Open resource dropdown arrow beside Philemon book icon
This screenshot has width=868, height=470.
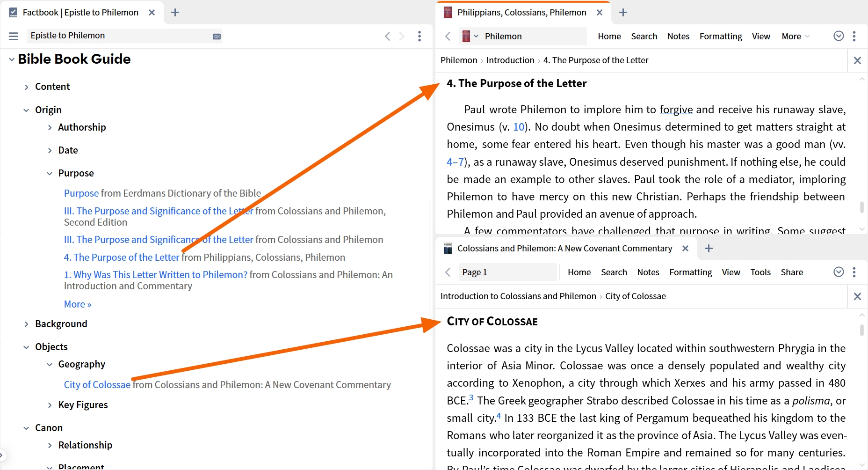(x=476, y=36)
